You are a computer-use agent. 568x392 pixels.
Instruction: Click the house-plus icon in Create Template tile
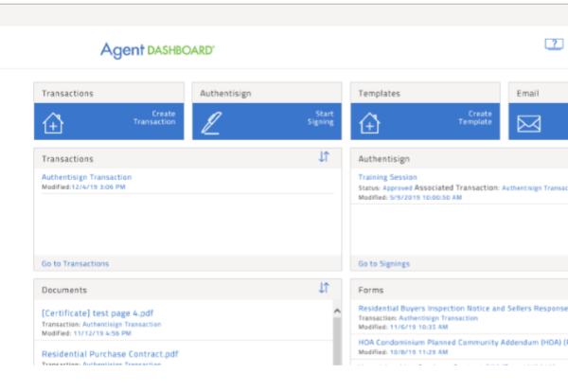[369, 123]
